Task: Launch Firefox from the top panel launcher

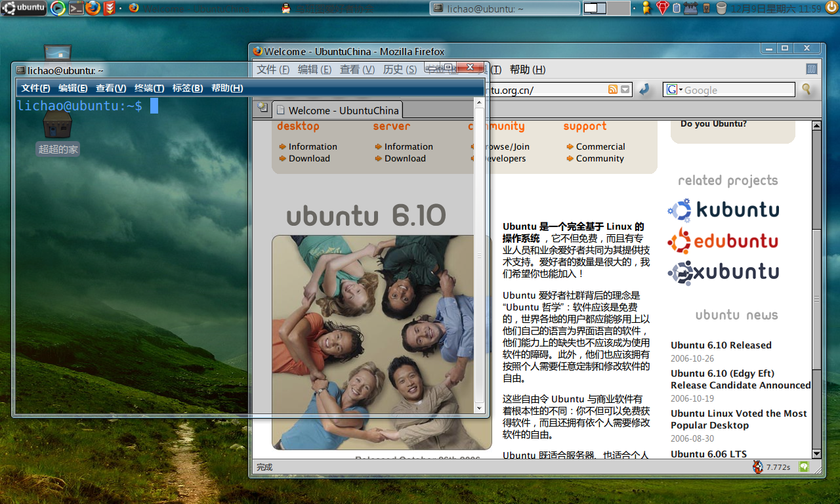Action: (93, 8)
